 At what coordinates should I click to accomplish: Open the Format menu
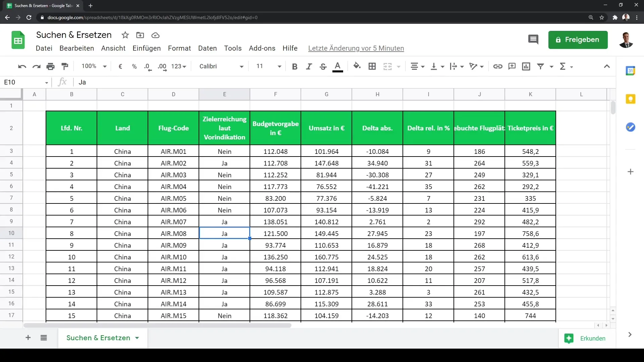coord(179,48)
